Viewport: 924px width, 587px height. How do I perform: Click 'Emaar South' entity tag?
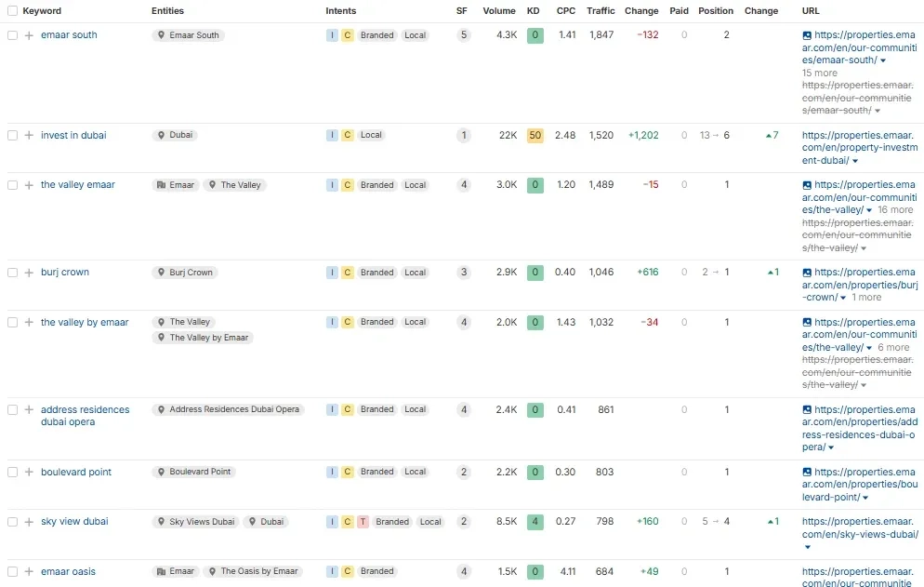[188, 35]
